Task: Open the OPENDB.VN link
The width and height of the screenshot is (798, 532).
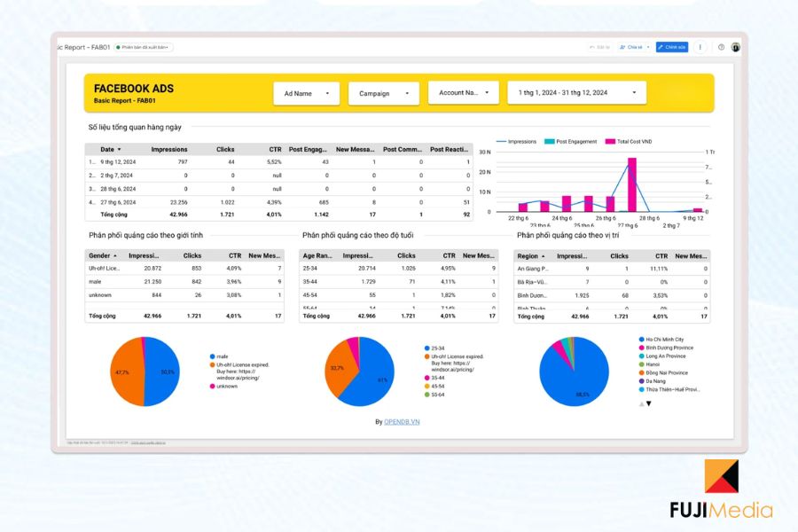Action: [402, 421]
